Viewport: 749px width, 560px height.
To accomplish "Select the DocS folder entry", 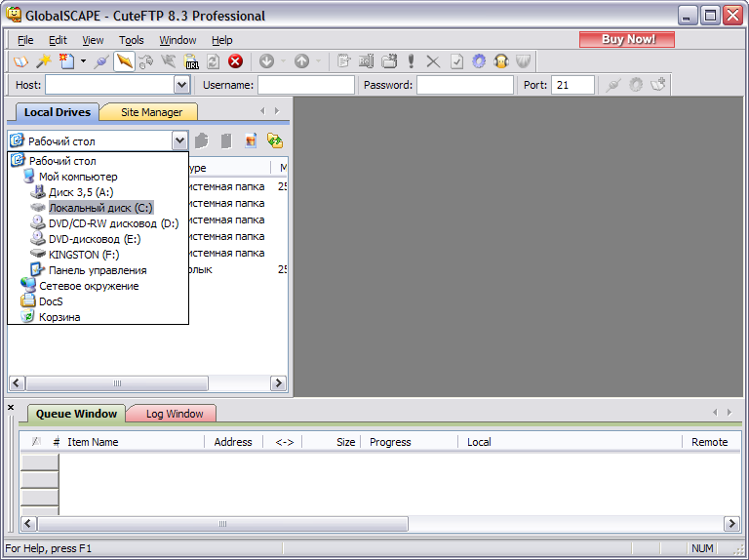I will pyautogui.click(x=51, y=301).
